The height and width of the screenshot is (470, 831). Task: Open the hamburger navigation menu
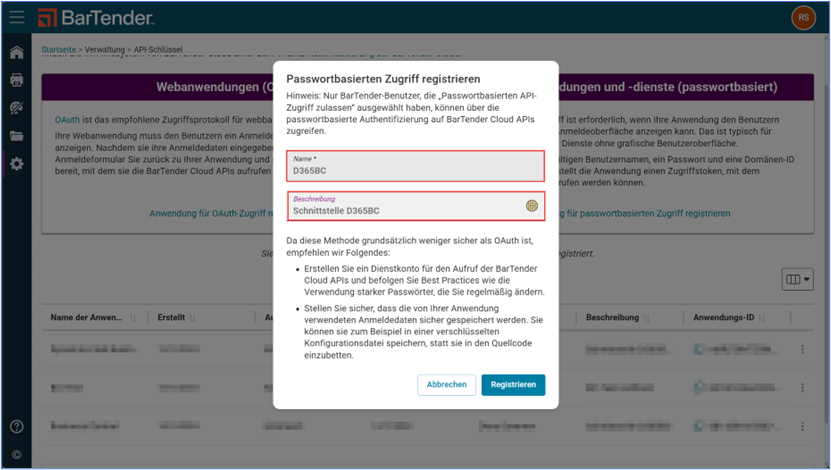[16, 17]
